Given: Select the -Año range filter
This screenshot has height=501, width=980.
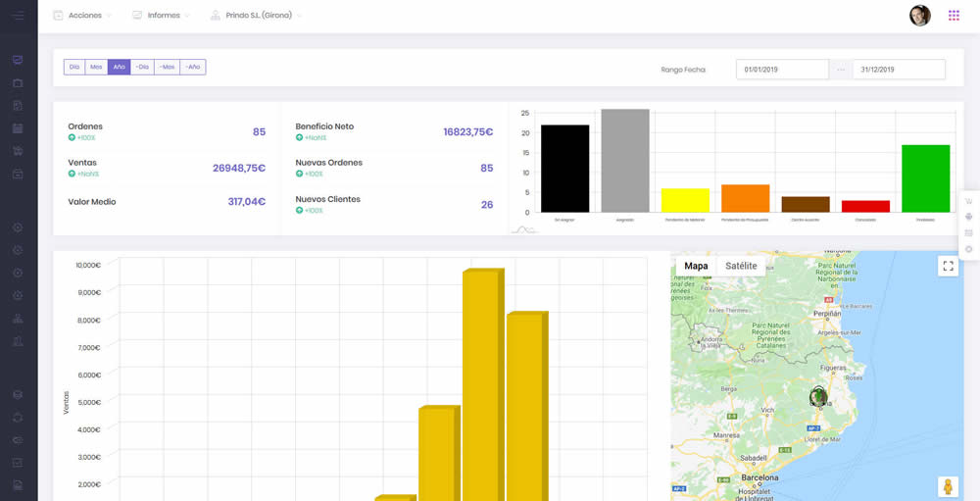Looking at the screenshot, I should click(192, 67).
